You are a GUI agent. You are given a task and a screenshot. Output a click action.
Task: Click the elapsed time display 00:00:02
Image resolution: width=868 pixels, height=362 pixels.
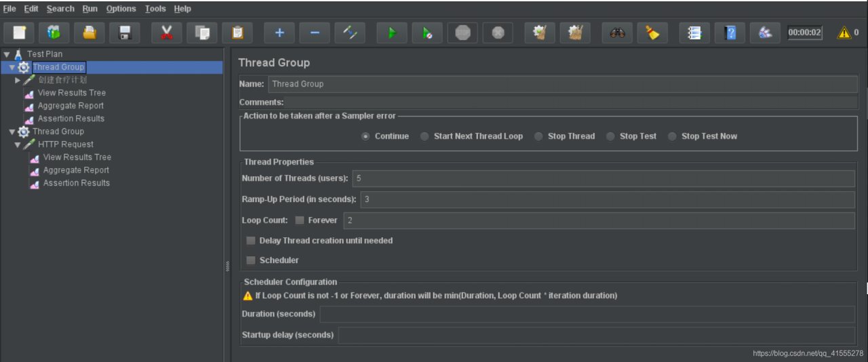click(x=805, y=33)
